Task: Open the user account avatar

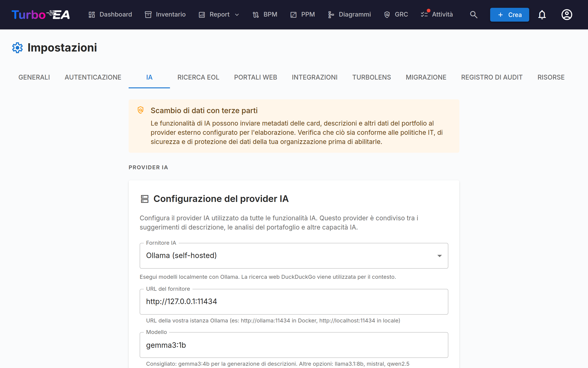Action: click(x=567, y=14)
